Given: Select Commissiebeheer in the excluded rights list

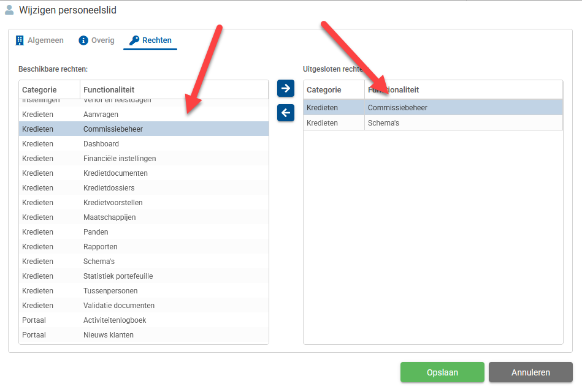Looking at the screenshot, I should 397,108.
